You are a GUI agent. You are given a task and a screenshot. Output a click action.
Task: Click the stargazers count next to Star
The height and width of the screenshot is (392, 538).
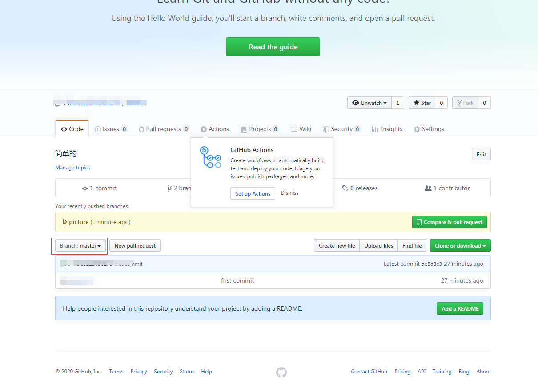point(441,103)
